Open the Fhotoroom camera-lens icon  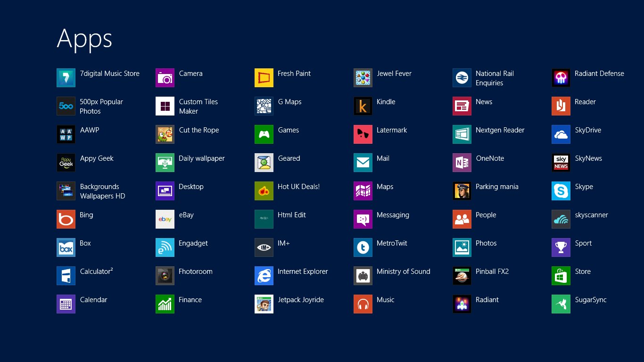[165, 276]
